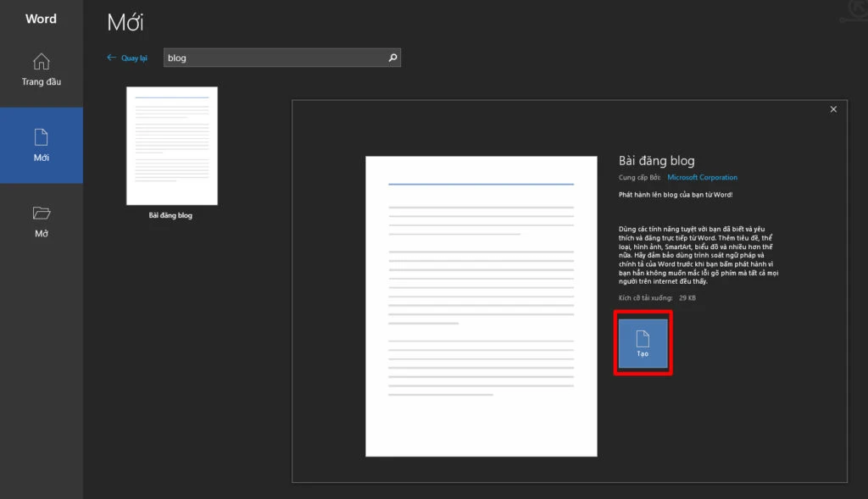Click the large blog template preview page

[x=481, y=306]
